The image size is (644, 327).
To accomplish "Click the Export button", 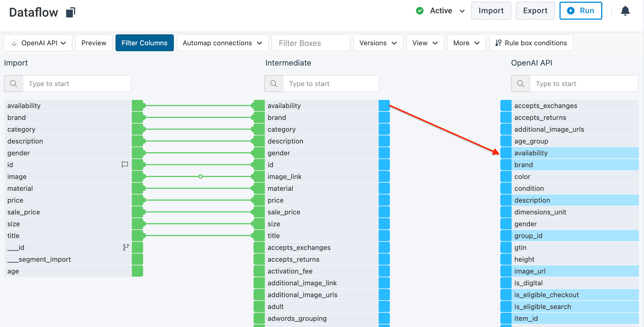I will 535,11.
